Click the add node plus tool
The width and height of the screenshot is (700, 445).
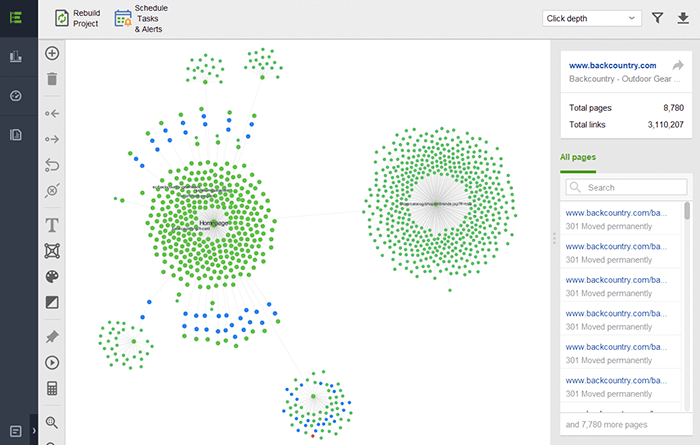point(52,53)
